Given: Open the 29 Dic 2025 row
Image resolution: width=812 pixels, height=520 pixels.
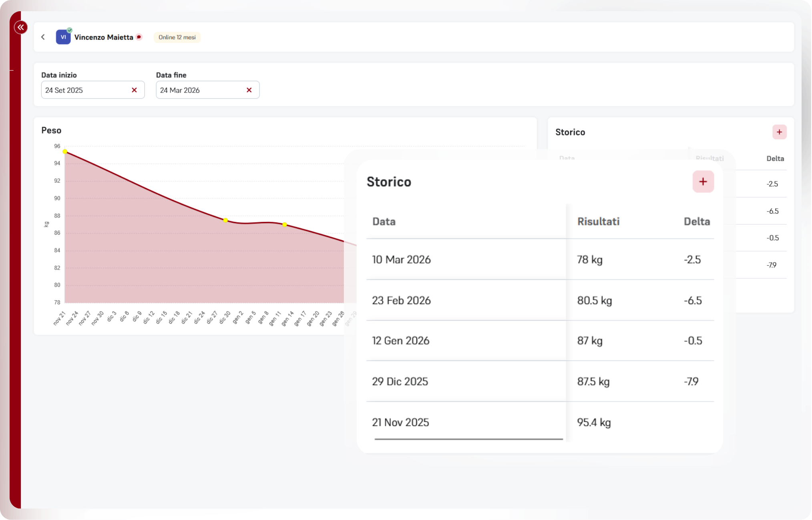Looking at the screenshot, I should pyautogui.click(x=400, y=381).
